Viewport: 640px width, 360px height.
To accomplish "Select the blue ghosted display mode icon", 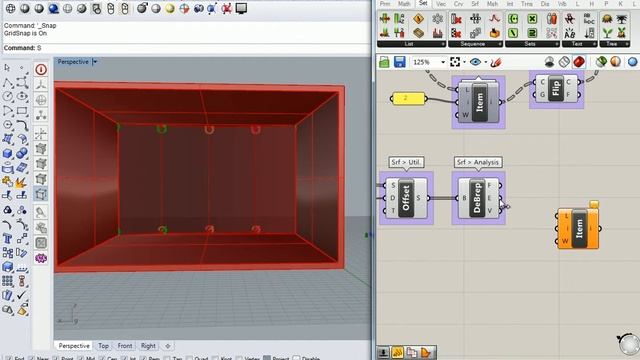I will point(53,8).
